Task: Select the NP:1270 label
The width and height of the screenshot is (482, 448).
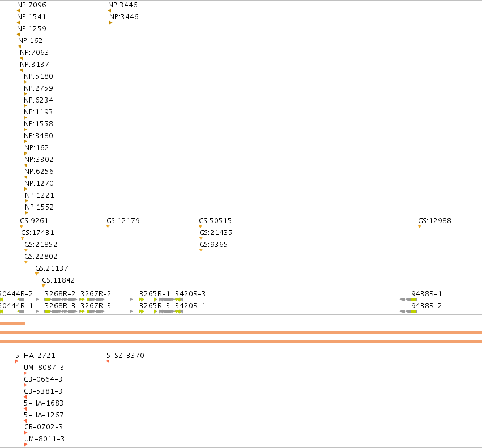Action: click(x=39, y=184)
